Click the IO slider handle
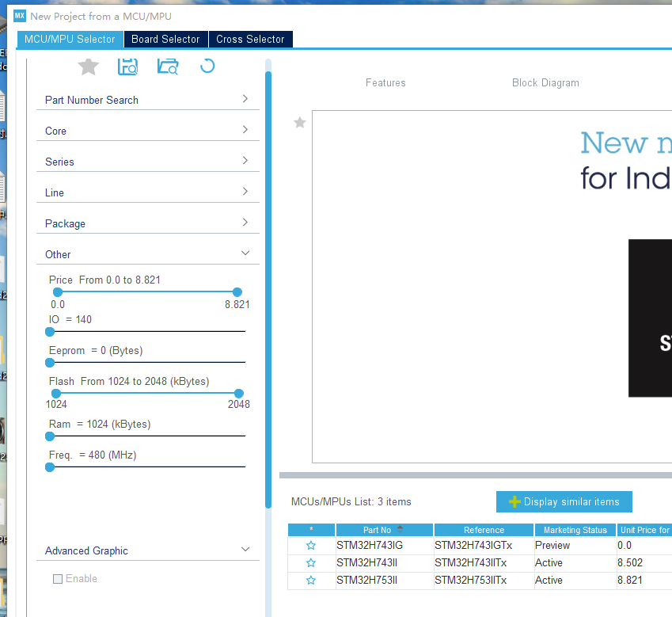Image resolution: width=672 pixels, height=617 pixels. tap(50, 331)
